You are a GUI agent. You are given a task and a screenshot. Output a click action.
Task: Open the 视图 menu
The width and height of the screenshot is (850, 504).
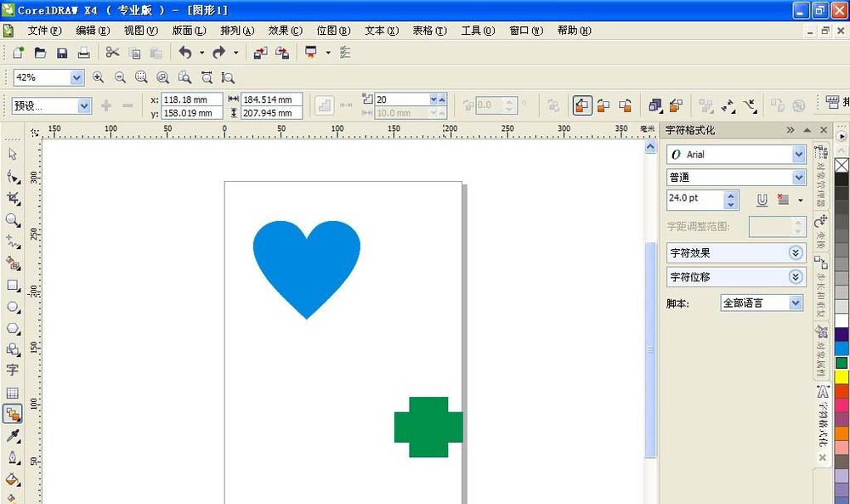tap(141, 31)
